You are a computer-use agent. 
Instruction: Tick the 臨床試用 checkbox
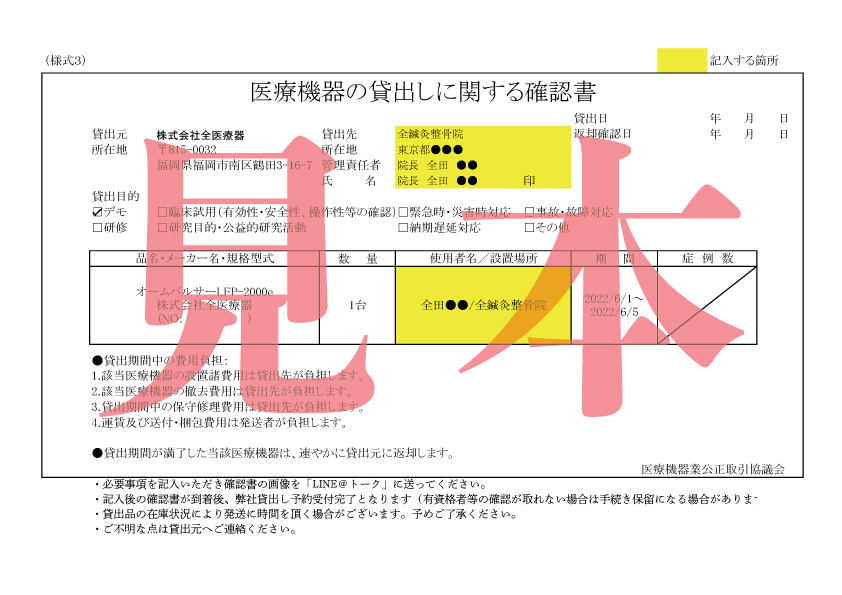[163, 212]
